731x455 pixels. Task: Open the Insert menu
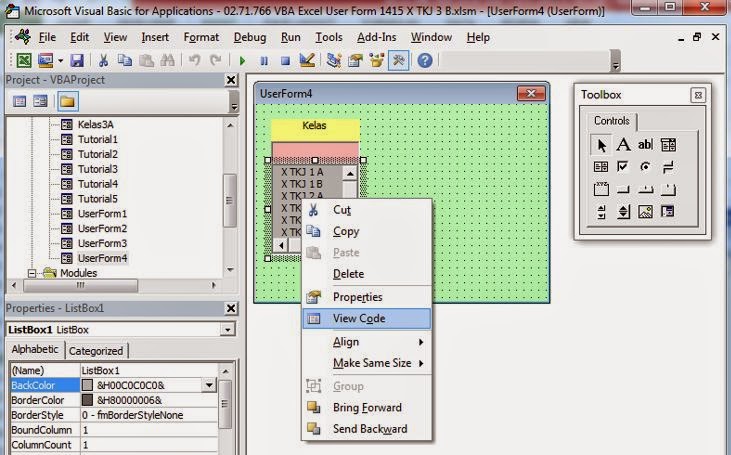pyautogui.click(x=155, y=37)
